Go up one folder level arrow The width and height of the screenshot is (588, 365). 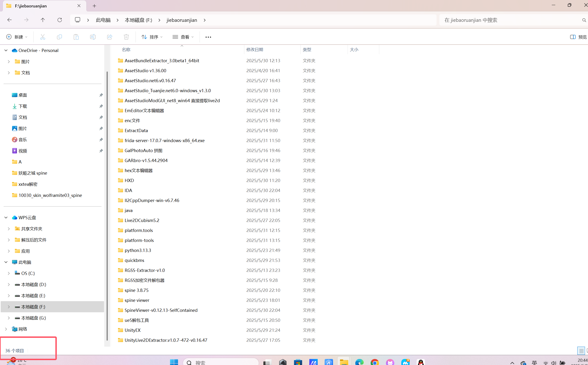43,20
